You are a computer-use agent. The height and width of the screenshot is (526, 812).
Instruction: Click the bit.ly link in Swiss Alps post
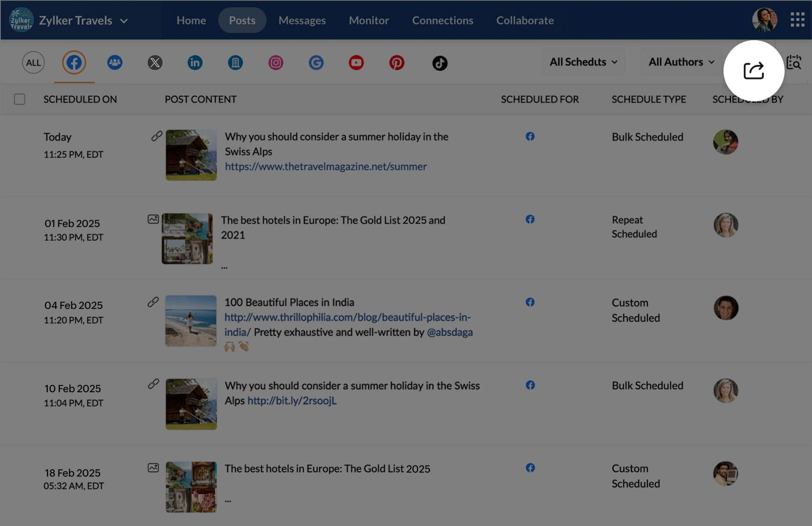pyautogui.click(x=292, y=400)
